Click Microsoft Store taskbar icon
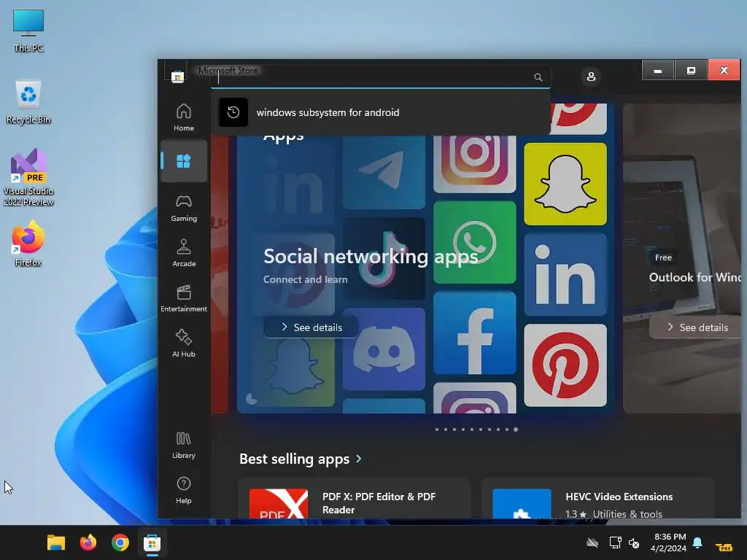 (x=152, y=542)
